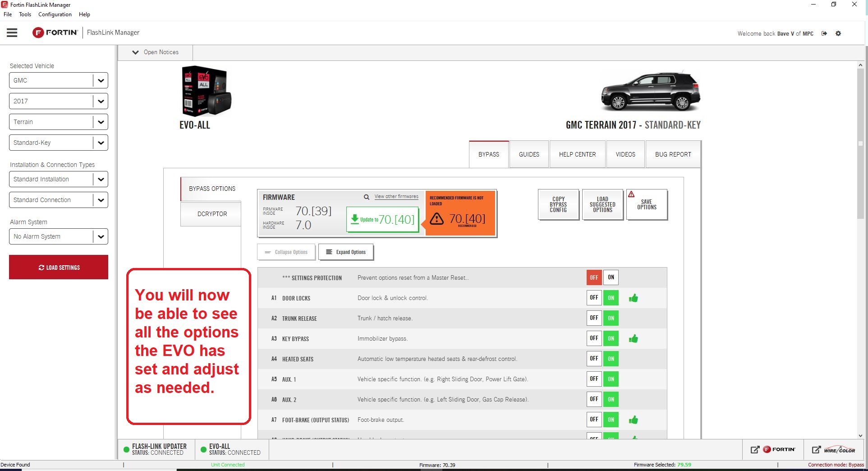Screen dimensions: 868x471
Task: Open the Tools menu
Action: click(x=25, y=14)
